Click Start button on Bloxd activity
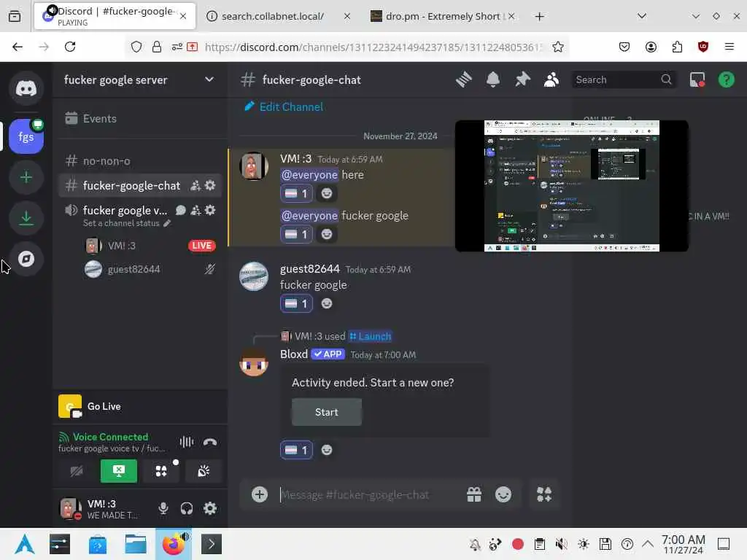The width and height of the screenshot is (747, 560). [326, 412]
